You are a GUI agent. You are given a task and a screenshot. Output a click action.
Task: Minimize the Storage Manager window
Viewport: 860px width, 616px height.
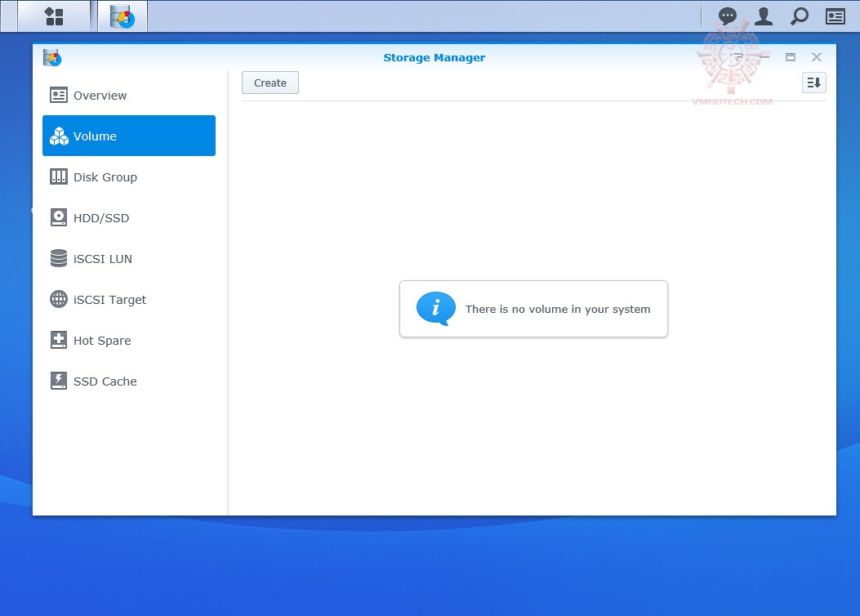pos(764,57)
